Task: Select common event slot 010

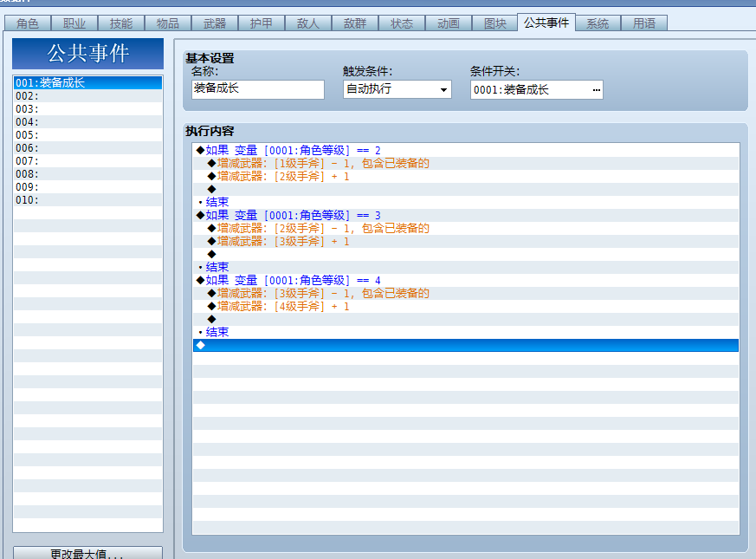Action: [x=87, y=200]
